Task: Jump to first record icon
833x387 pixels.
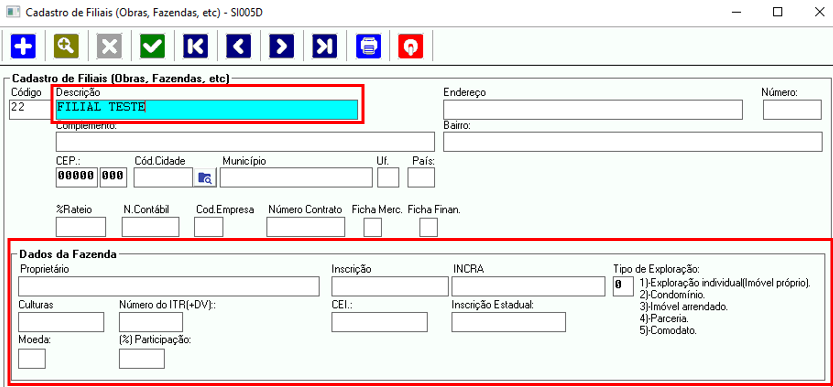Action: point(196,46)
